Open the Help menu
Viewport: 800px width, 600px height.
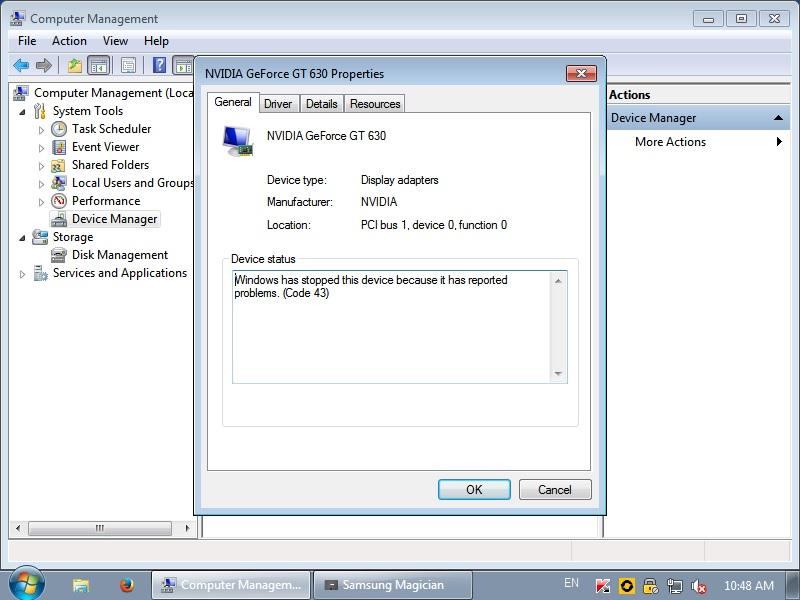pyautogui.click(x=156, y=41)
